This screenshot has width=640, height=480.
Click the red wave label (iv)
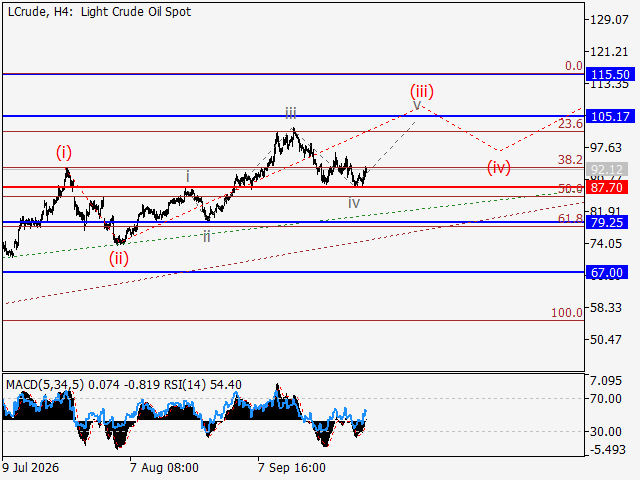(499, 167)
